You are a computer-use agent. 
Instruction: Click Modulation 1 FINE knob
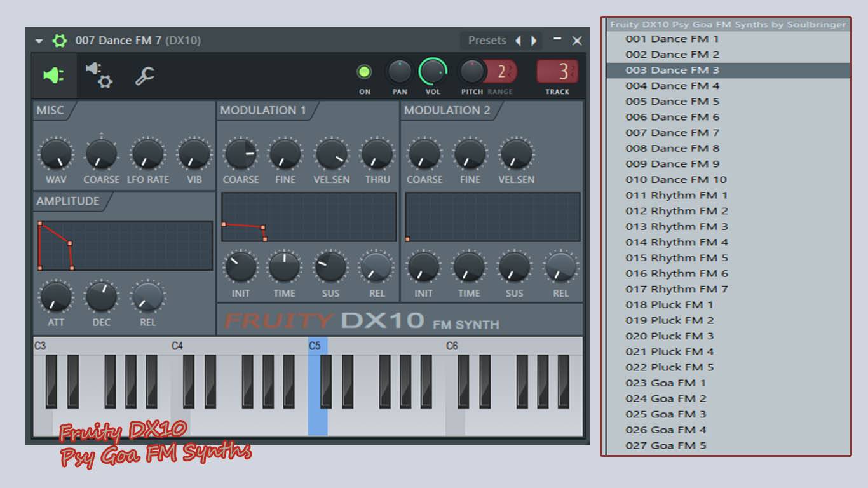coord(285,154)
